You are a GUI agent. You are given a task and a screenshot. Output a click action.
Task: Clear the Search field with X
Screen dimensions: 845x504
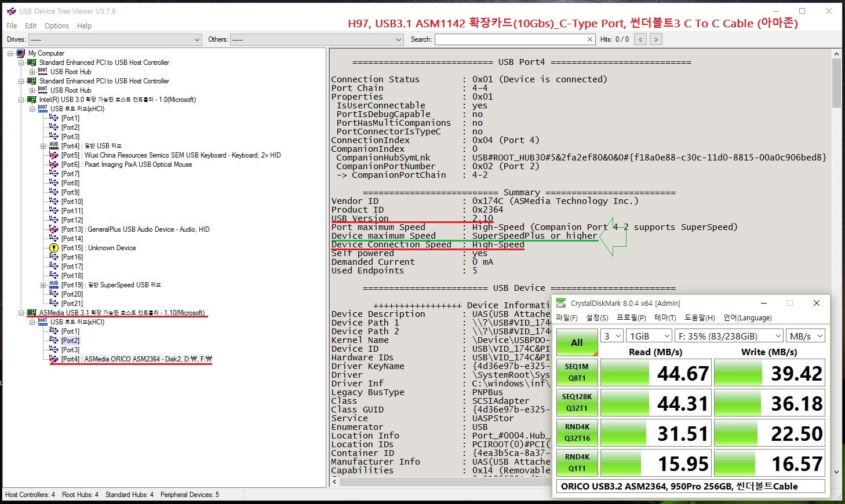pos(590,39)
